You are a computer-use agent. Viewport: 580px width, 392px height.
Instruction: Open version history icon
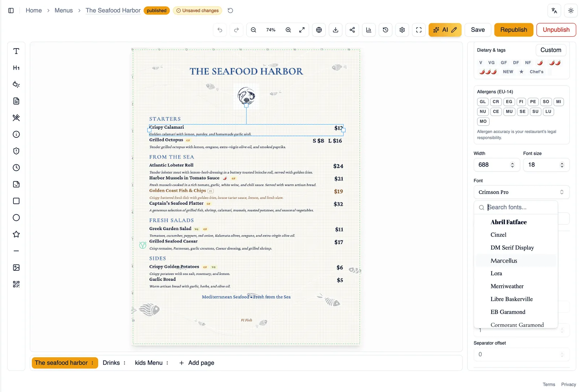[x=386, y=30]
